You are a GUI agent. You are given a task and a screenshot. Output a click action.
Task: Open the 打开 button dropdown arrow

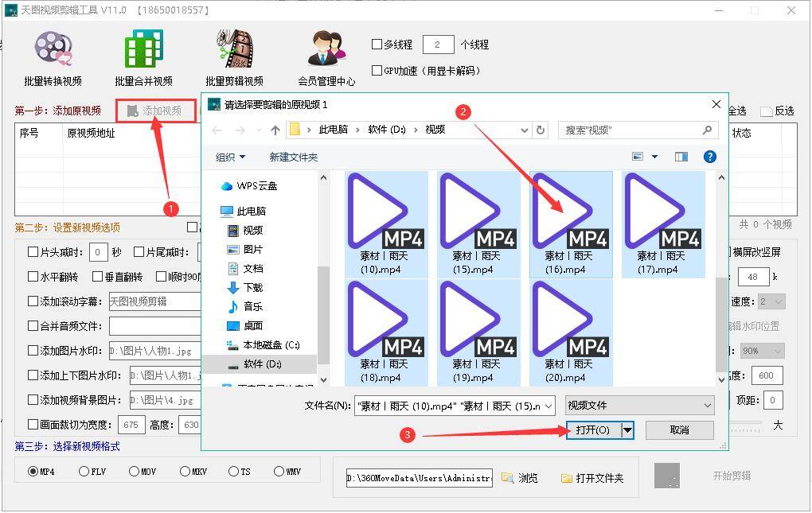(627, 429)
